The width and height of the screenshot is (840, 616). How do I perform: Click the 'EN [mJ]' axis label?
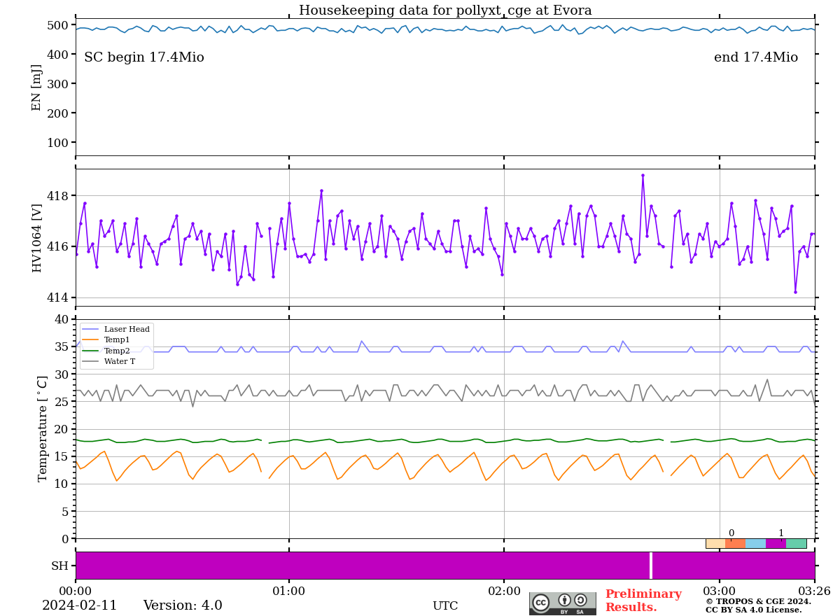click(36, 87)
